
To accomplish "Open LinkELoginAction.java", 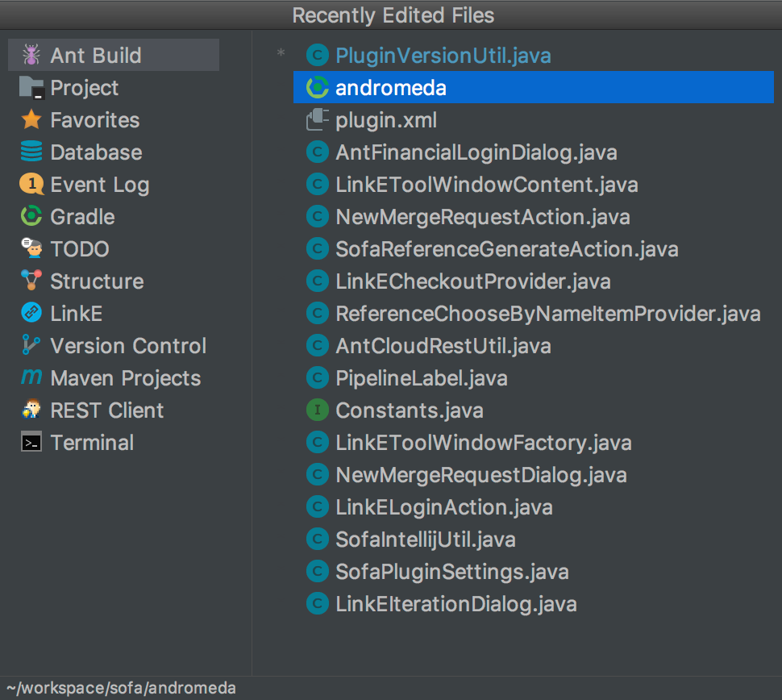I will click(x=534, y=507).
